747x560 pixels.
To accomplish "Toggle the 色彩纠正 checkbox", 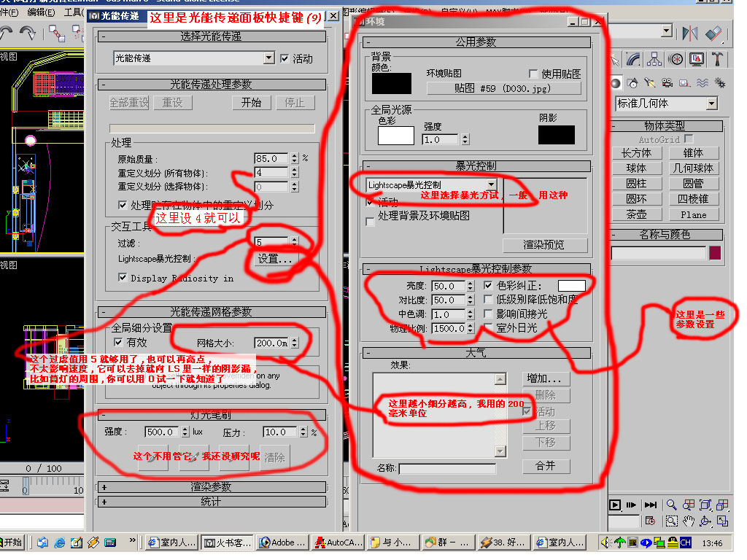I will [488, 285].
